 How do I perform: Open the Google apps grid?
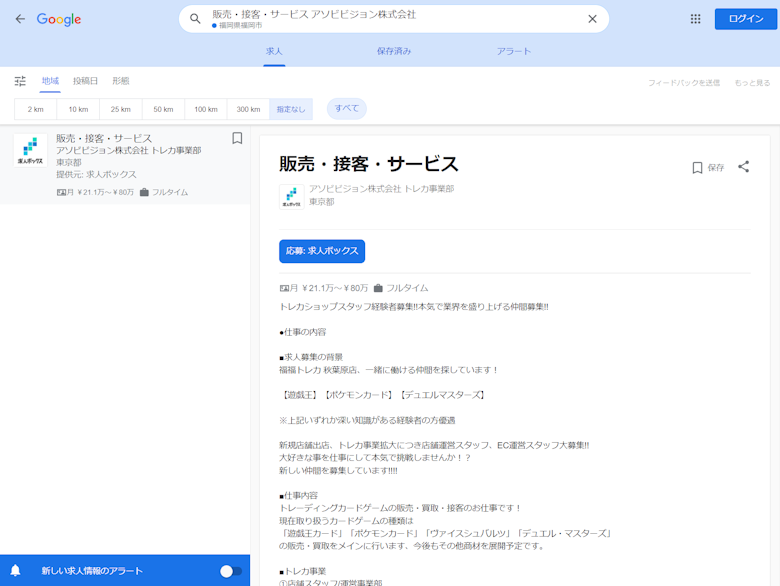(695, 19)
